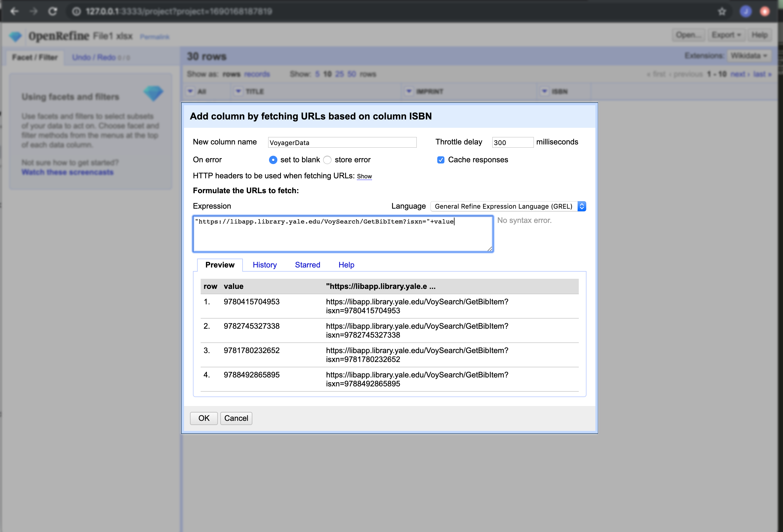Click value 9780415704953 in preview

tap(251, 302)
